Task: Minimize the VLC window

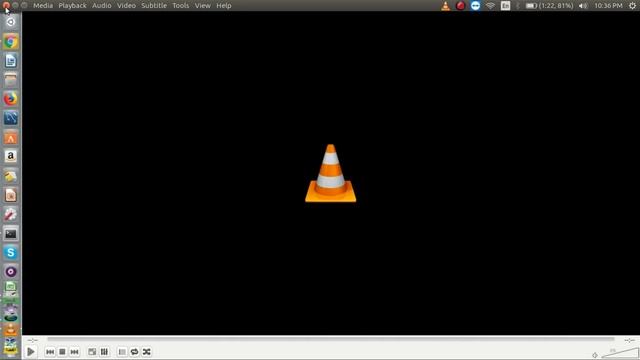Action: click(16, 5)
